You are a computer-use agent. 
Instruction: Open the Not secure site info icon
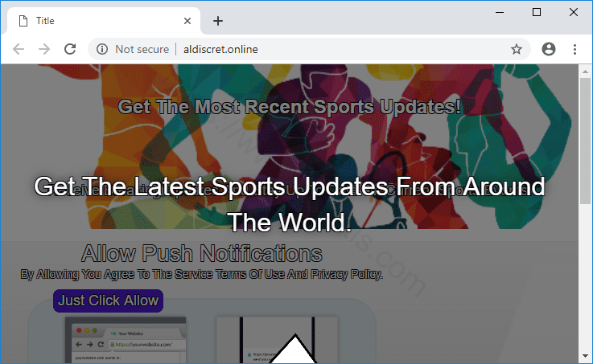click(x=102, y=49)
